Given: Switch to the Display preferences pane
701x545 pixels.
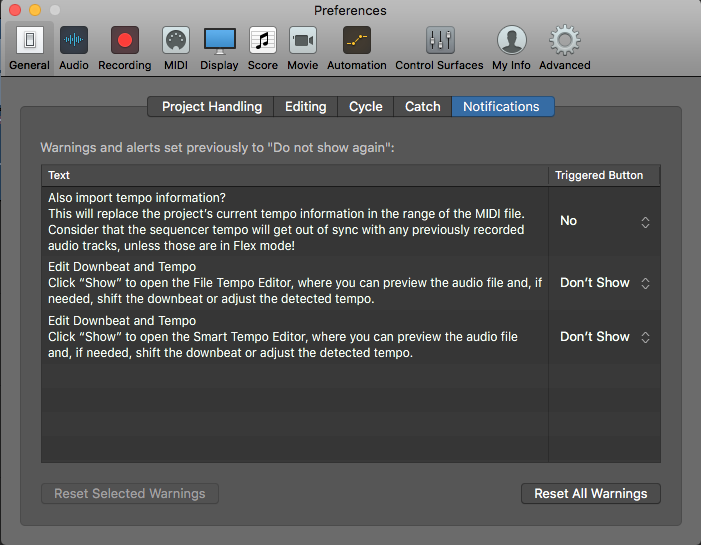Looking at the screenshot, I should 219,48.
